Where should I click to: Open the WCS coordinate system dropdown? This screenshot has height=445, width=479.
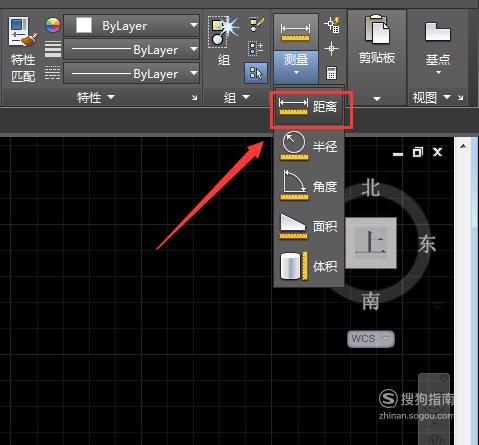click(x=371, y=339)
